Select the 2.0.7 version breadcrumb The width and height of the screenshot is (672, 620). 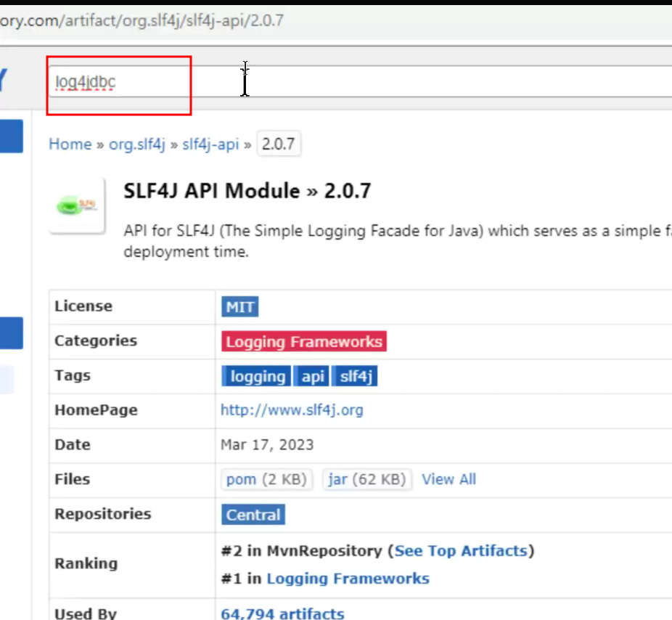tap(279, 144)
